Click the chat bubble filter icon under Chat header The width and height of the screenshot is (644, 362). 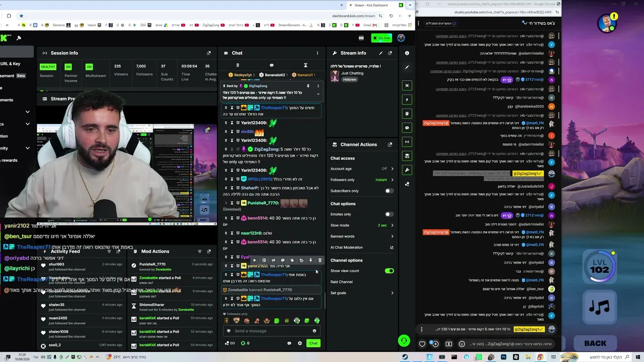[272, 65]
